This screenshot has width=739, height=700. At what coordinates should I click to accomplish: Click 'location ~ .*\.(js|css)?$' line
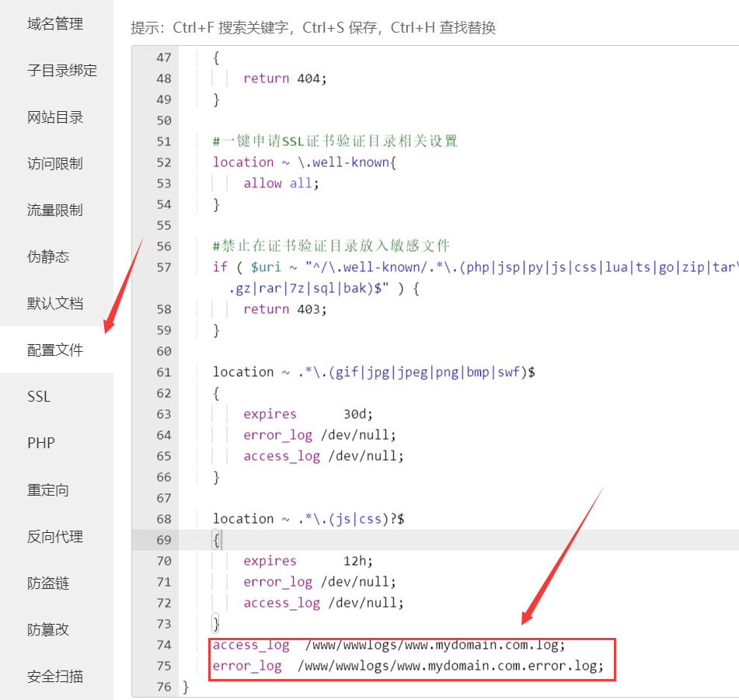click(x=308, y=519)
